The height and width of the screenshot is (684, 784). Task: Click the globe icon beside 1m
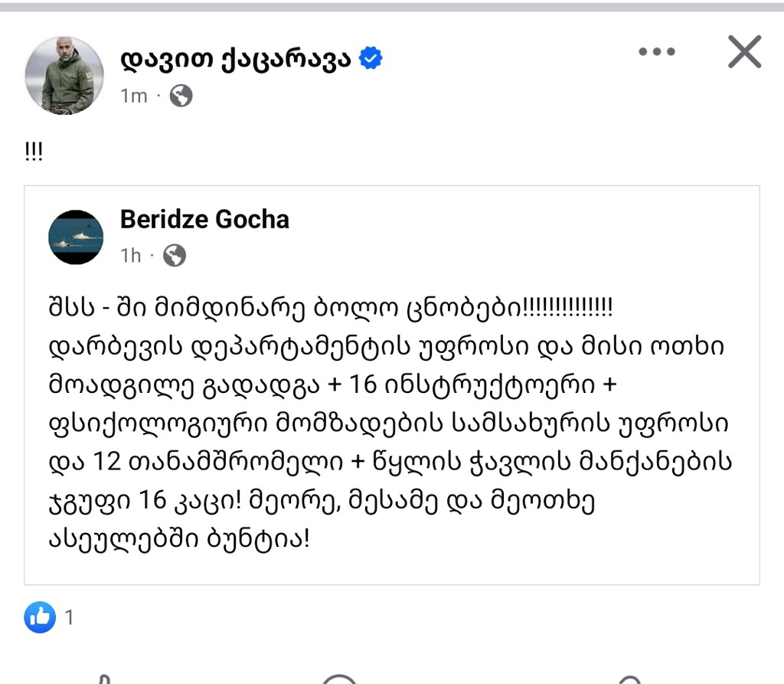point(181,96)
